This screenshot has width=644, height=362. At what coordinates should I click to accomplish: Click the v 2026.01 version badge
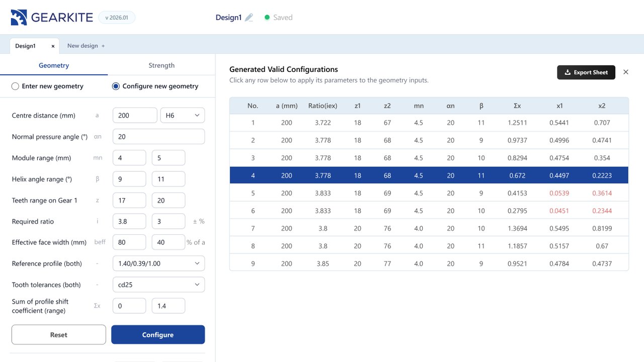[x=117, y=18]
